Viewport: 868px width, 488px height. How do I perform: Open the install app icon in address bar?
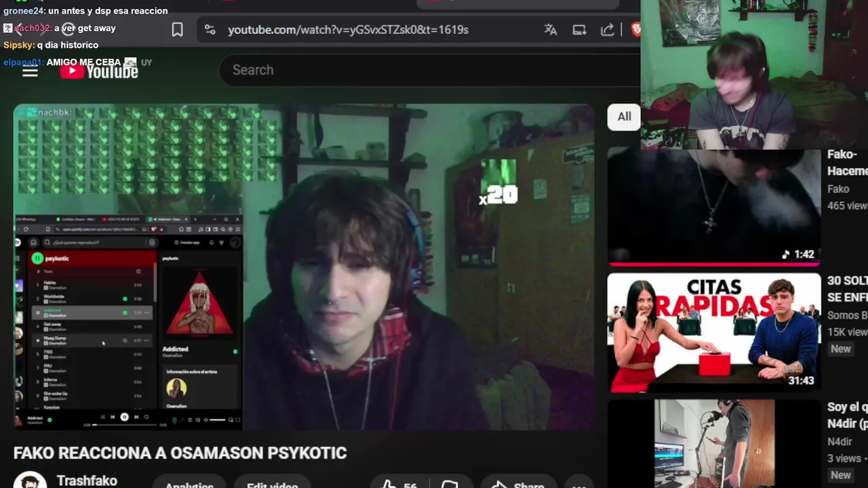(x=579, y=30)
